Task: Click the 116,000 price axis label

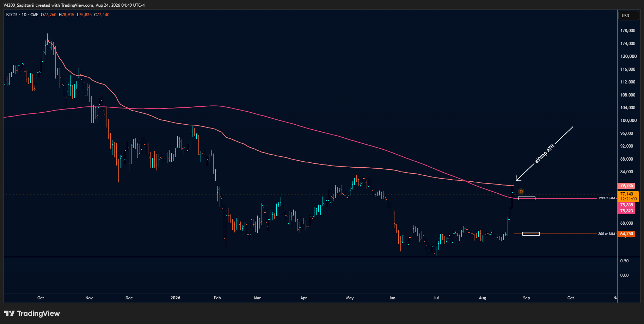Action: [628, 69]
